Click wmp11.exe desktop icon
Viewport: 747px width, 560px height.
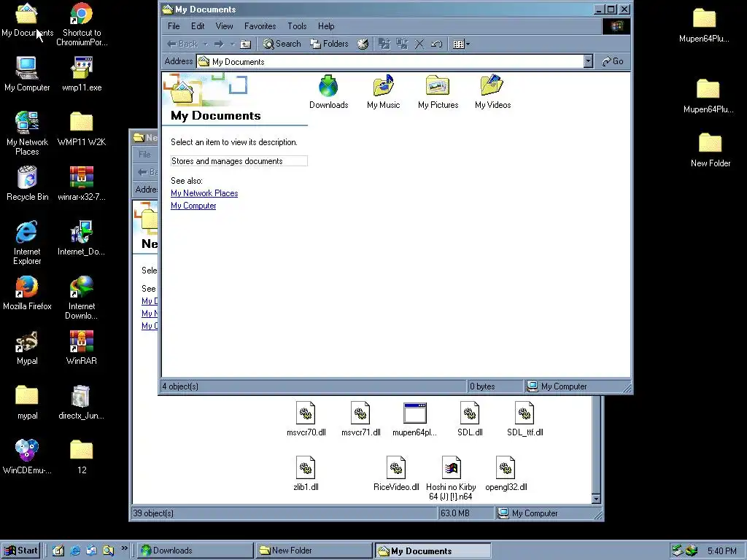82,74
